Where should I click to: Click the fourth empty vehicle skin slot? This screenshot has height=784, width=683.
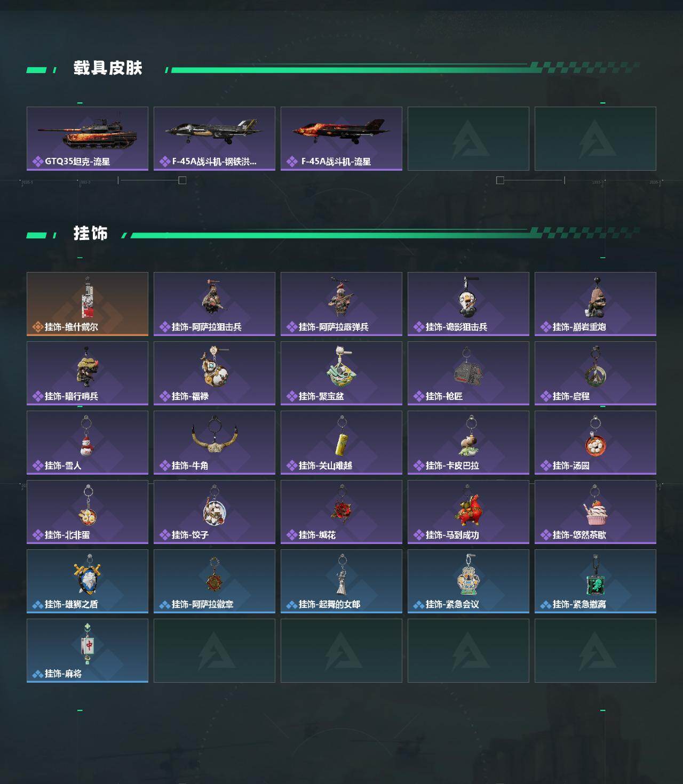pos(468,139)
